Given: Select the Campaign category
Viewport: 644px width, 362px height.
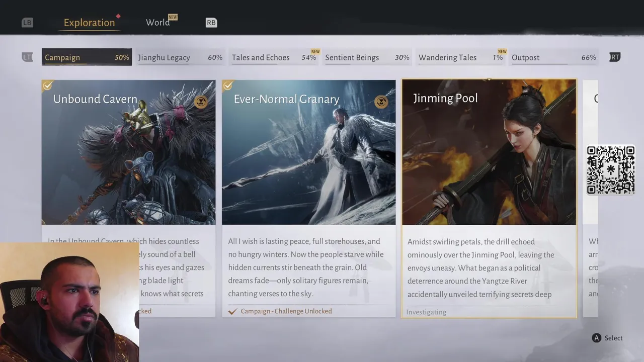Looking at the screenshot, I should pyautogui.click(x=87, y=57).
